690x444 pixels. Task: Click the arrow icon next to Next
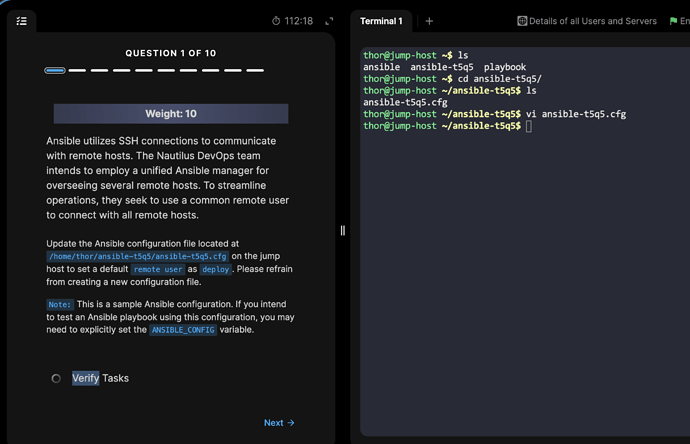pyautogui.click(x=291, y=423)
